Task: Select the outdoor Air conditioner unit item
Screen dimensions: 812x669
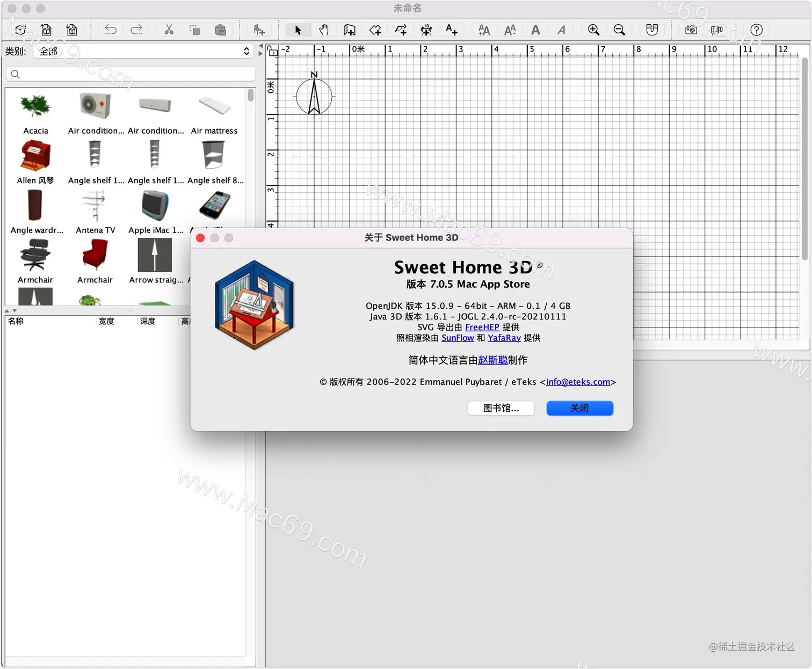Action: click(96, 114)
